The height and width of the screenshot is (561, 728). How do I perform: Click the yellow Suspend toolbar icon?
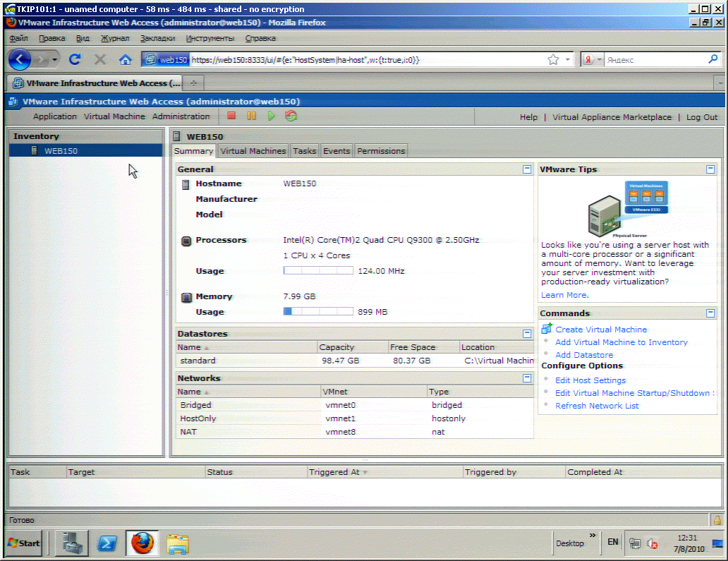[x=251, y=116]
